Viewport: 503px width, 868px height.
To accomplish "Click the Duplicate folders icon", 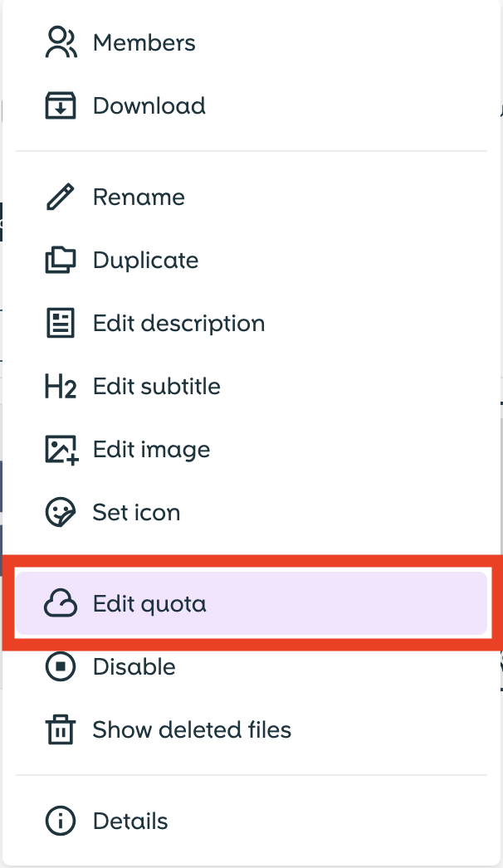I will [x=60, y=260].
